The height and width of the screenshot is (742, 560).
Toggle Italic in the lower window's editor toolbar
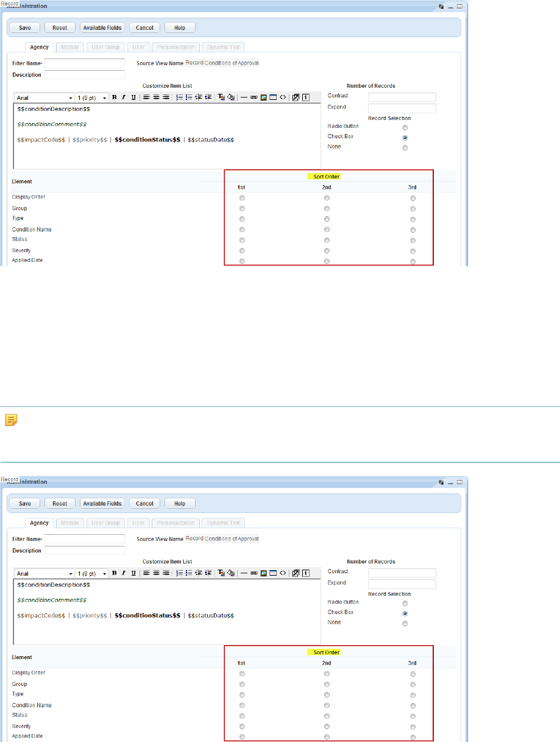pyautogui.click(x=124, y=573)
